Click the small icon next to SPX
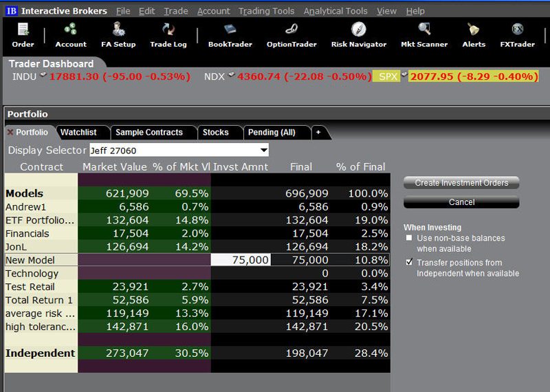This screenshot has width=550, height=392. [x=404, y=74]
